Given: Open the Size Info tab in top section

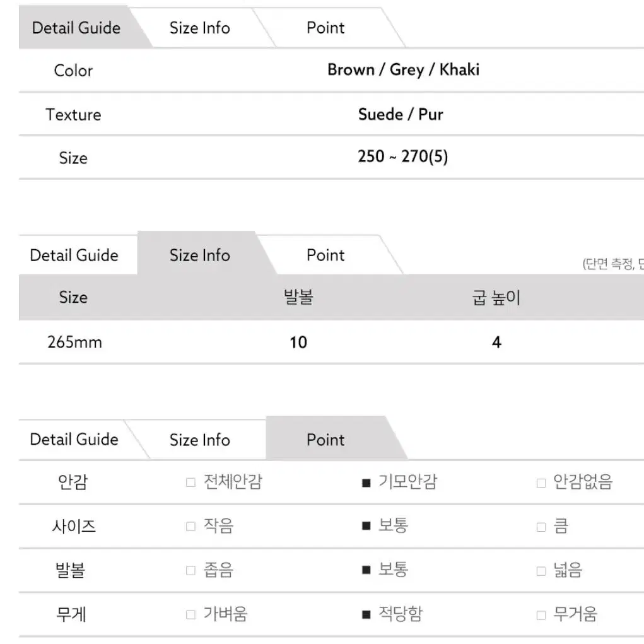Looking at the screenshot, I should point(200,28).
